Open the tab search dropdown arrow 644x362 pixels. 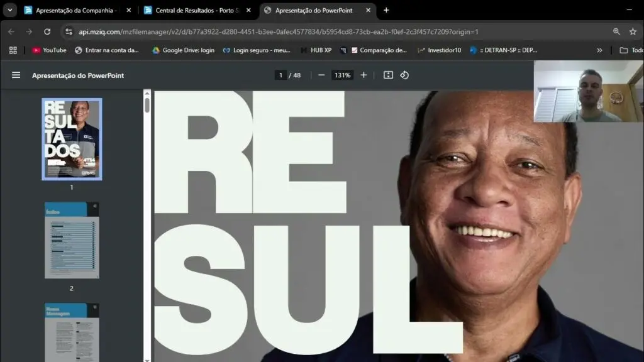[x=10, y=10]
